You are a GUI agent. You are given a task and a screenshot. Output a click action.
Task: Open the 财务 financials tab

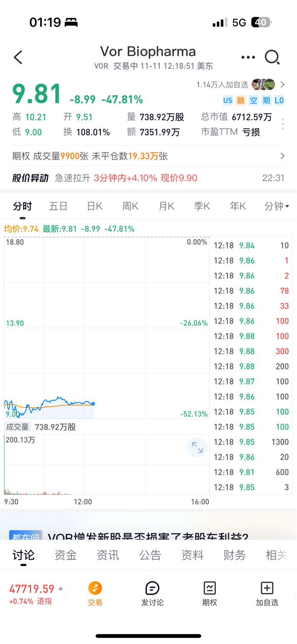click(234, 555)
